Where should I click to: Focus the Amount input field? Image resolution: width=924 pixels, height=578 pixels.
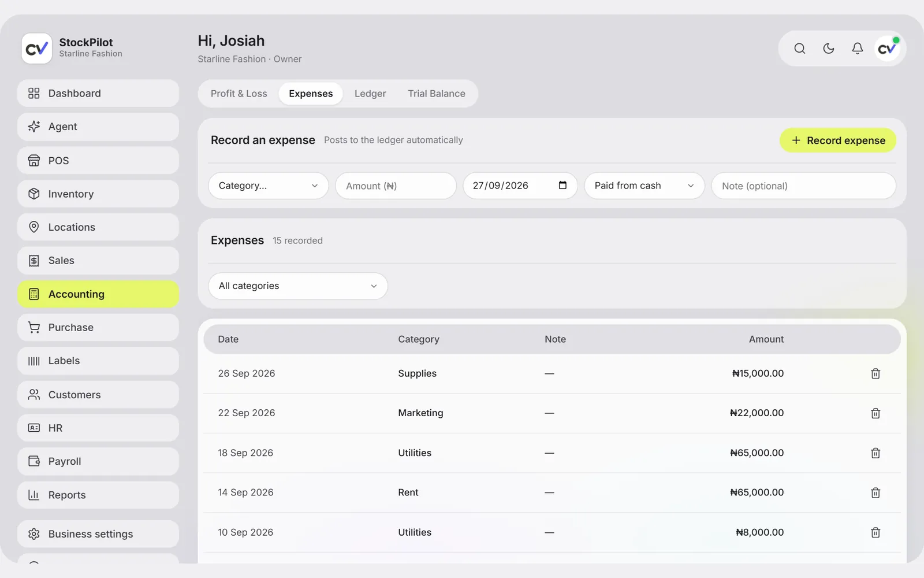[x=396, y=186]
